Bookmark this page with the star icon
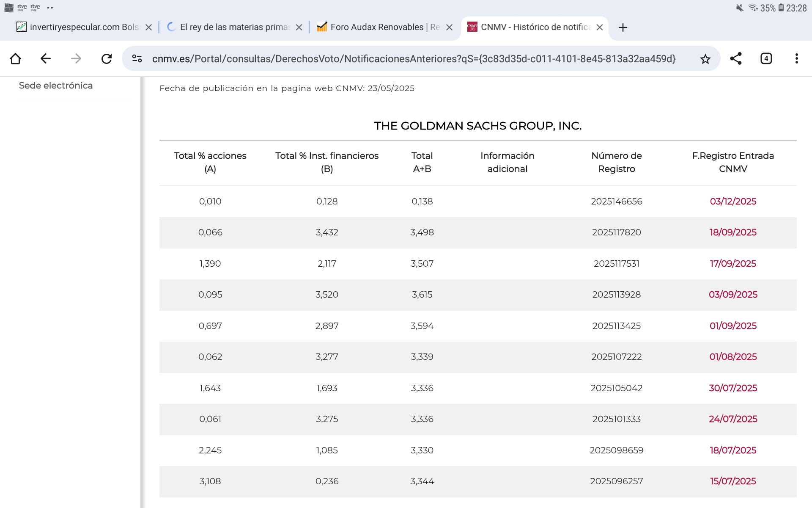The image size is (812, 508). coord(705,59)
